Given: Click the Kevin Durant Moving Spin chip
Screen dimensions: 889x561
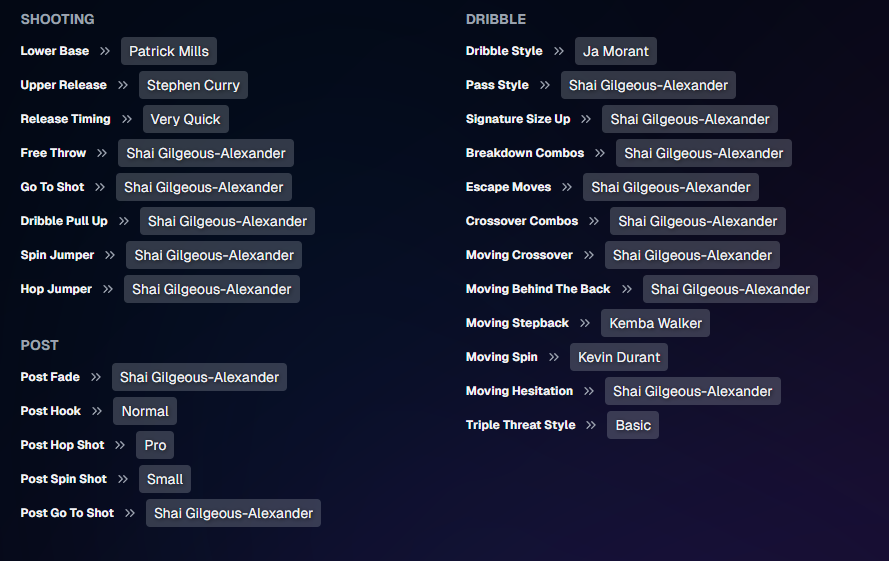Looking at the screenshot, I should [619, 357].
